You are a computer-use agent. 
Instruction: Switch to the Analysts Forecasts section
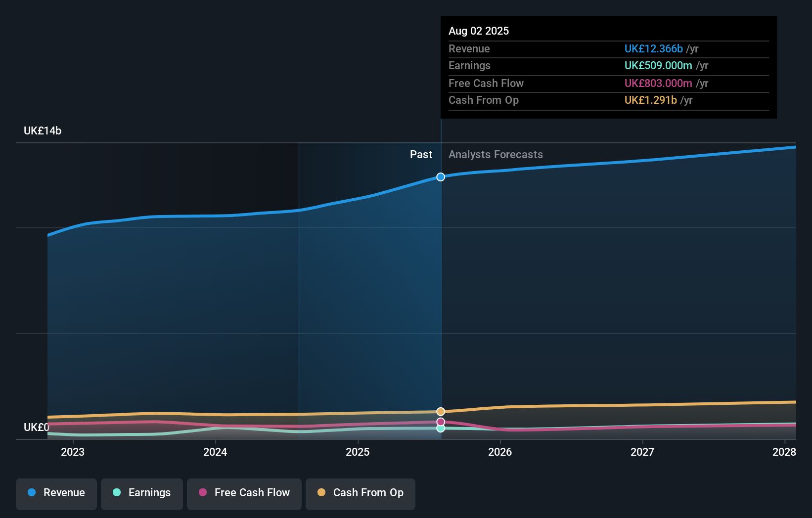point(496,154)
